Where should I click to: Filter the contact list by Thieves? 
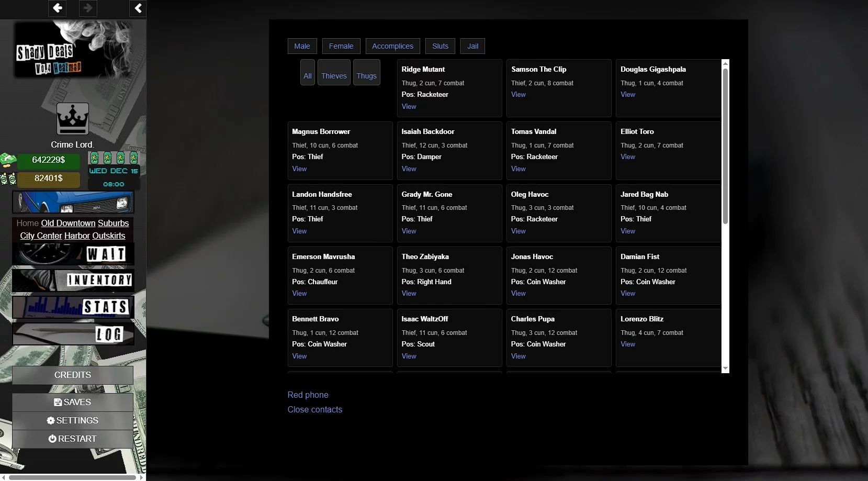click(x=334, y=76)
